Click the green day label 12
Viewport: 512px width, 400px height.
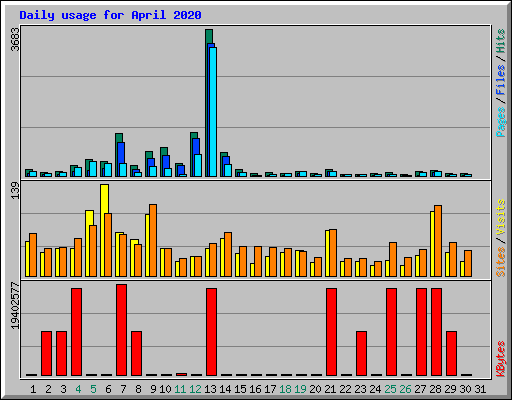(195, 389)
